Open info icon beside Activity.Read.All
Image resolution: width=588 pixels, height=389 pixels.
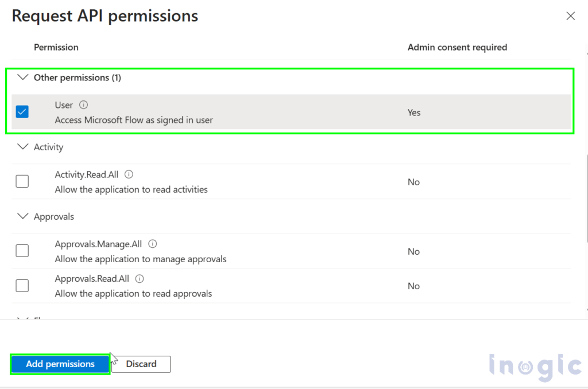point(129,174)
